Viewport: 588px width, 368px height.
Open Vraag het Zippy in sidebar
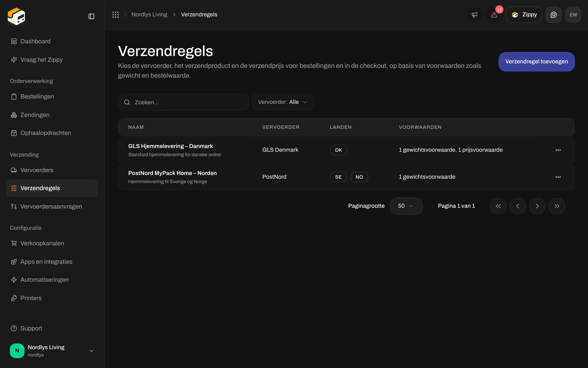point(52,60)
